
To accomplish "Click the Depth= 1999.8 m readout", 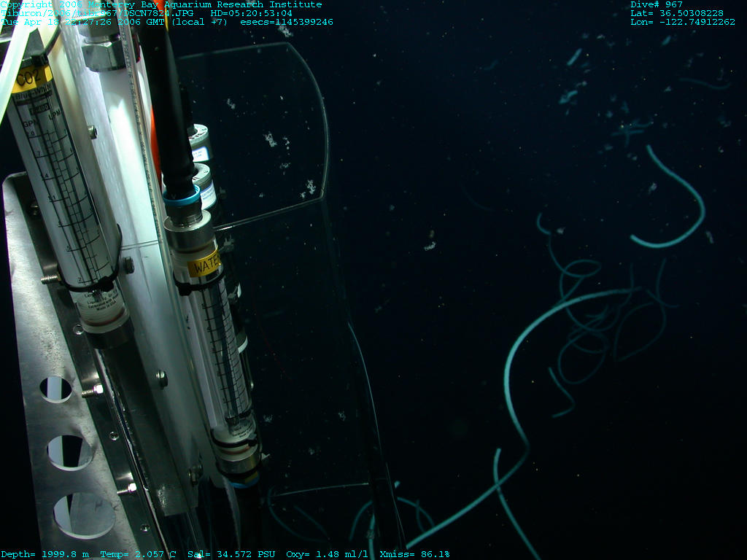I will [45, 554].
